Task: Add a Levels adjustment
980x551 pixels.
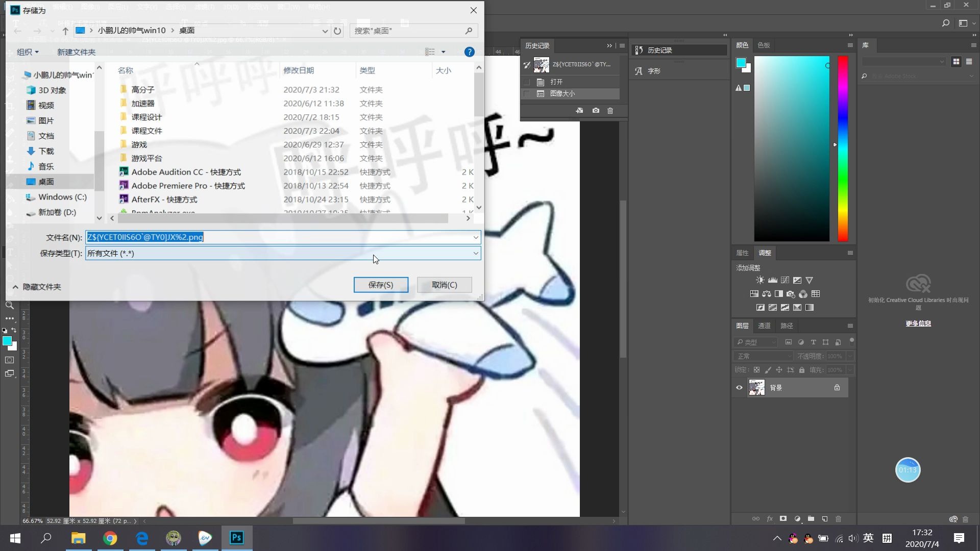Action: click(772, 280)
